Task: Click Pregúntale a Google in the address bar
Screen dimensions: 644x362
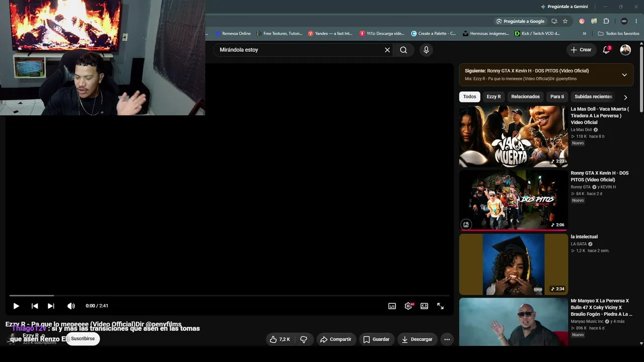Action: coord(520,21)
